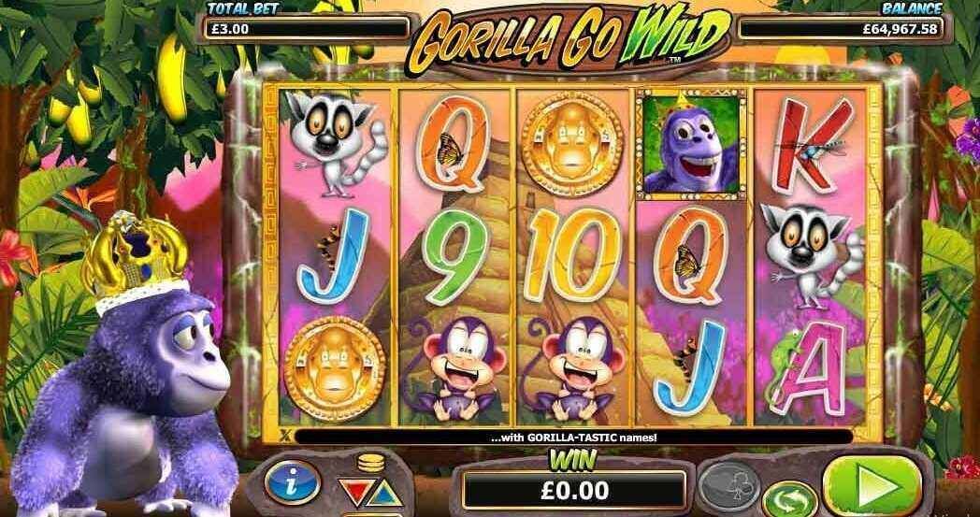Open the blue info paytable button
980x517 pixels.
pyautogui.click(x=292, y=482)
